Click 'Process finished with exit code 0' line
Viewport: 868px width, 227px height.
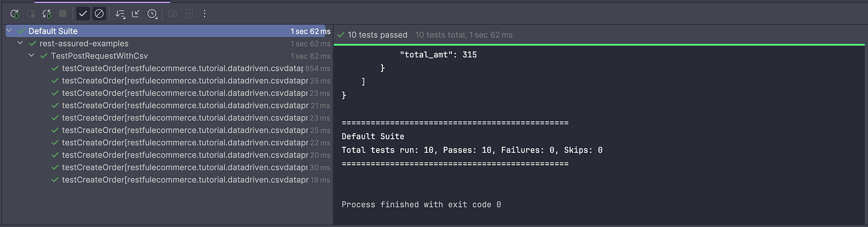pyautogui.click(x=422, y=205)
